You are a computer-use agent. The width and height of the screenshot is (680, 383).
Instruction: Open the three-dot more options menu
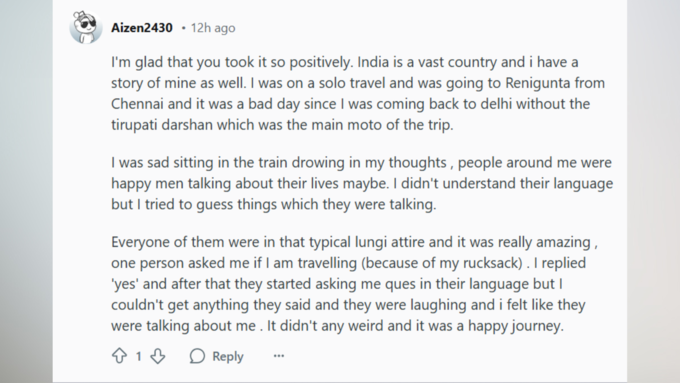[x=279, y=356]
